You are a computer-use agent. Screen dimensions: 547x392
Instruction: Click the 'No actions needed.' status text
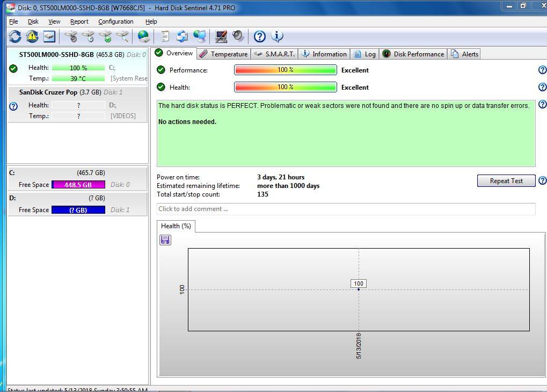pyautogui.click(x=187, y=122)
